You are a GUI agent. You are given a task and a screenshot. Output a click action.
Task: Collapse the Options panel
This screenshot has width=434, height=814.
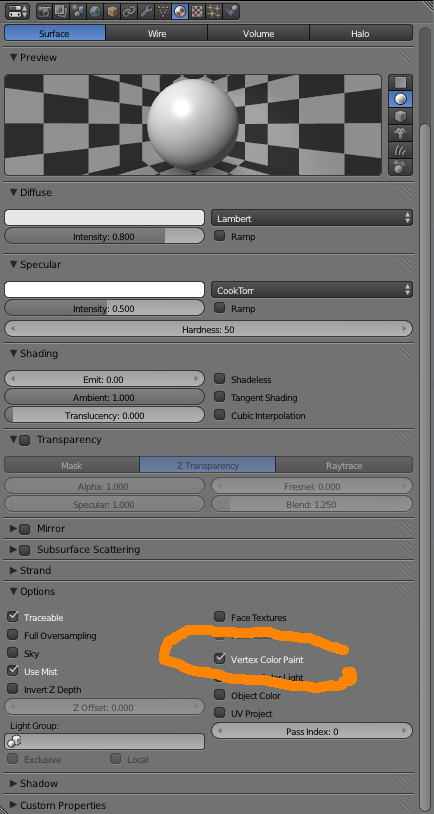point(13,591)
